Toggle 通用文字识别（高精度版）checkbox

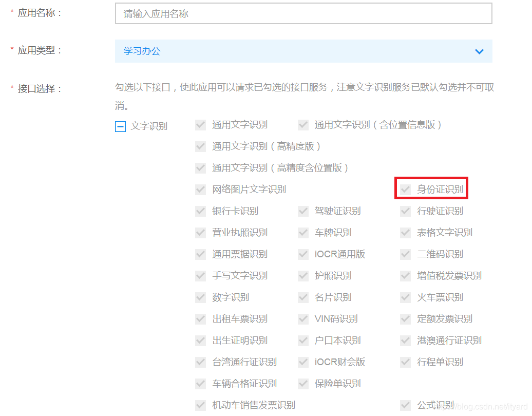[x=200, y=146]
